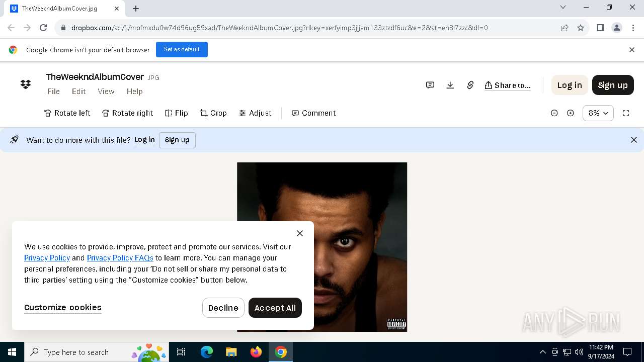
Task: Set Chrome as default browser
Action: [x=182, y=49]
